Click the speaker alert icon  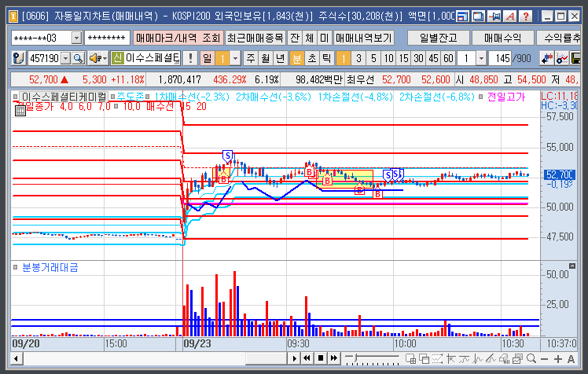[x=94, y=58]
